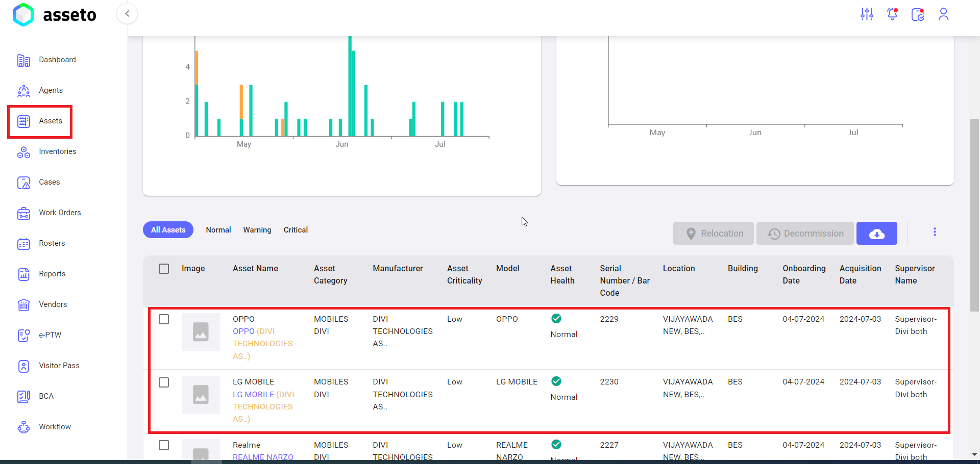980x464 pixels.
Task: Click the user profile icon
Action: coord(943,14)
